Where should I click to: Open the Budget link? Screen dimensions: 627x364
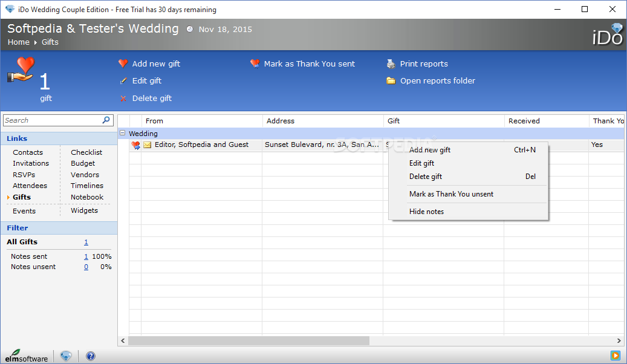click(83, 163)
